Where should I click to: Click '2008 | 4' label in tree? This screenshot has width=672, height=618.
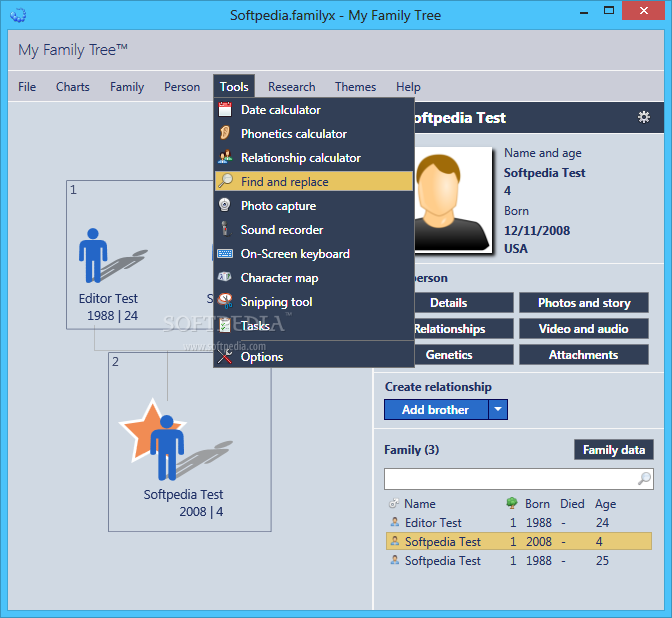(201, 511)
